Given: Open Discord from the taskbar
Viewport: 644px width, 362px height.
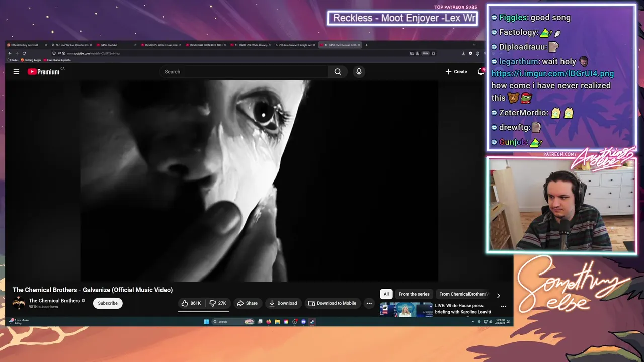Looking at the screenshot, I should click(x=303, y=322).
